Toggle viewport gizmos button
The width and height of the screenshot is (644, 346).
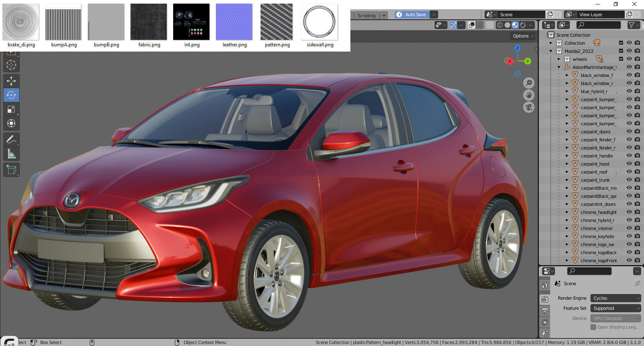pyautogui.click(x=453, y=25)
